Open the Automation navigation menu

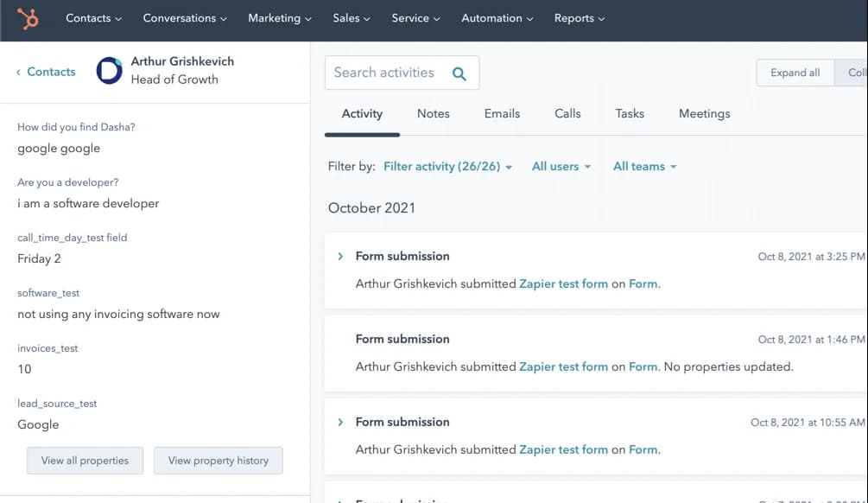497,18
